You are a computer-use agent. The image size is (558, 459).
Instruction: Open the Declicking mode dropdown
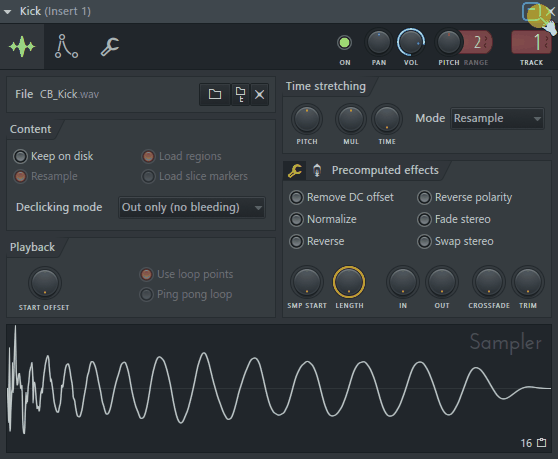click(192, 207)
